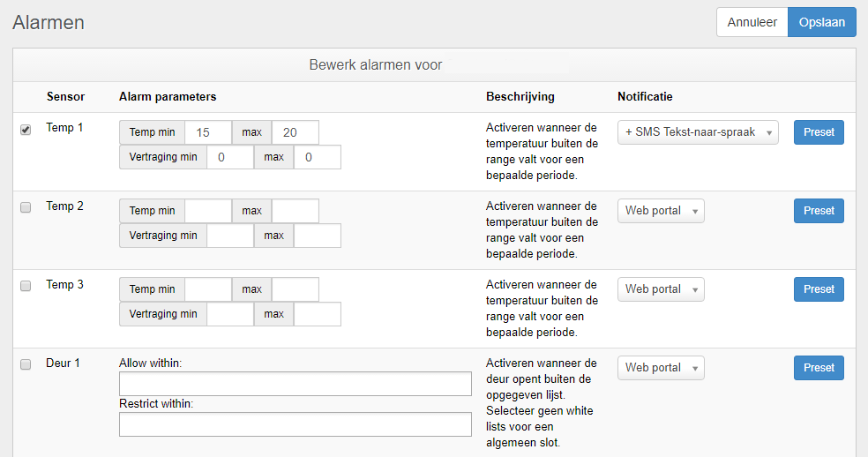Enable the Temp 2 sensor checkbox
The height and width of the screenshot is (457, 868).
26,207
